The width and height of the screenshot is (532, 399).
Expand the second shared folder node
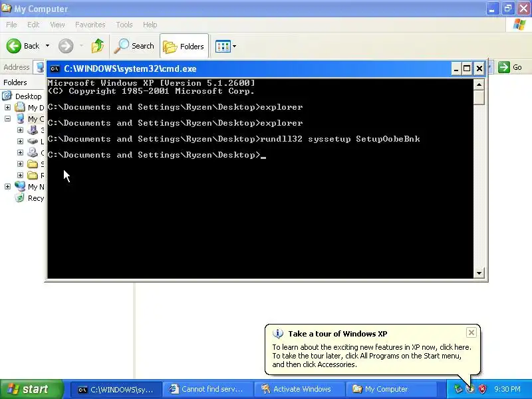pos(20,175)
